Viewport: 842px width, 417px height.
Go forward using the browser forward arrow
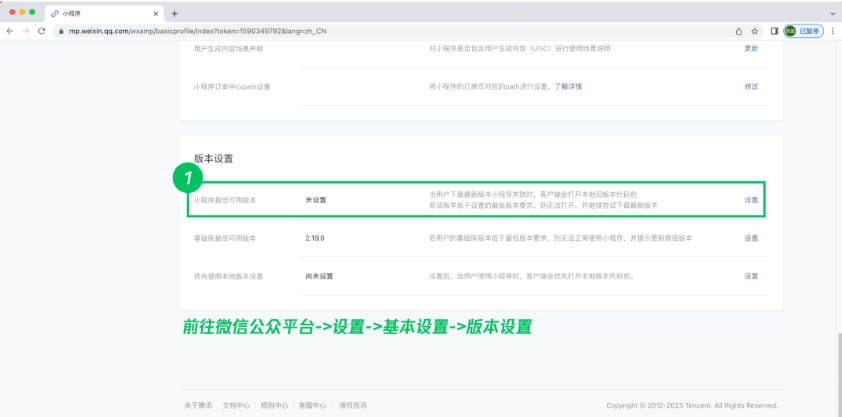click(x=25, y=31)
